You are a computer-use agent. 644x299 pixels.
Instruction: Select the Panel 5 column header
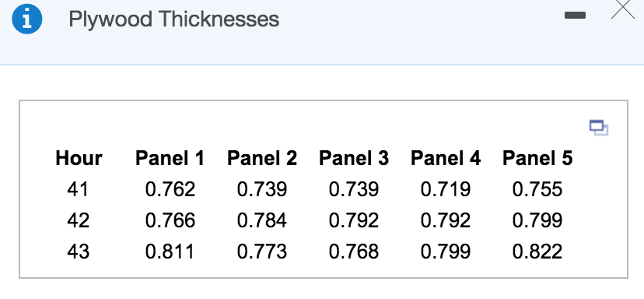click(x=537, y=158)
